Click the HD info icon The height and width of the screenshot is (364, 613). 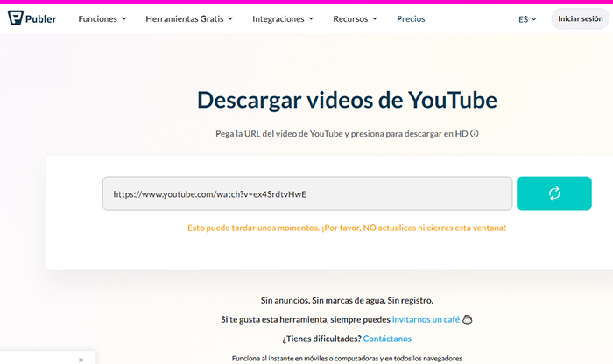click(475, 134)
